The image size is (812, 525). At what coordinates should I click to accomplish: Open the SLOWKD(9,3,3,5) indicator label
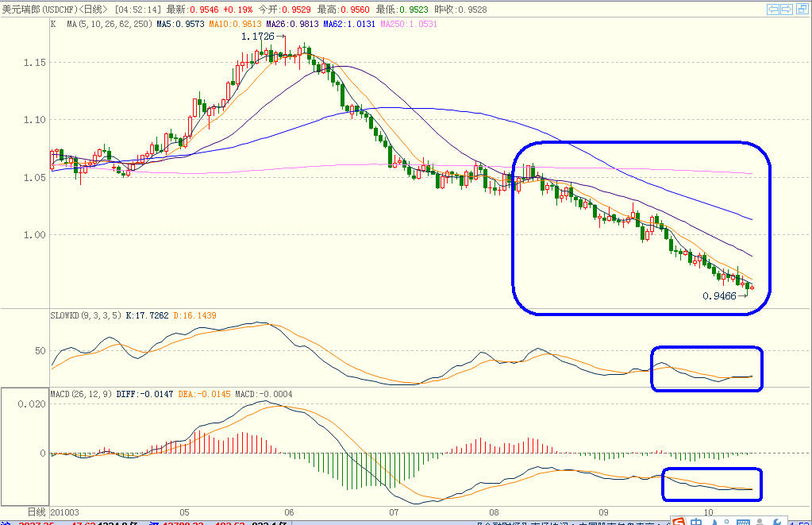(x=86, y=315)
